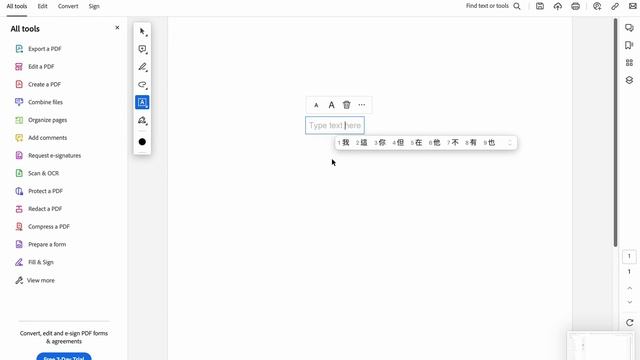Open the black color picker swatch
This screenshot has width=640, height=360.
point(142,142)
